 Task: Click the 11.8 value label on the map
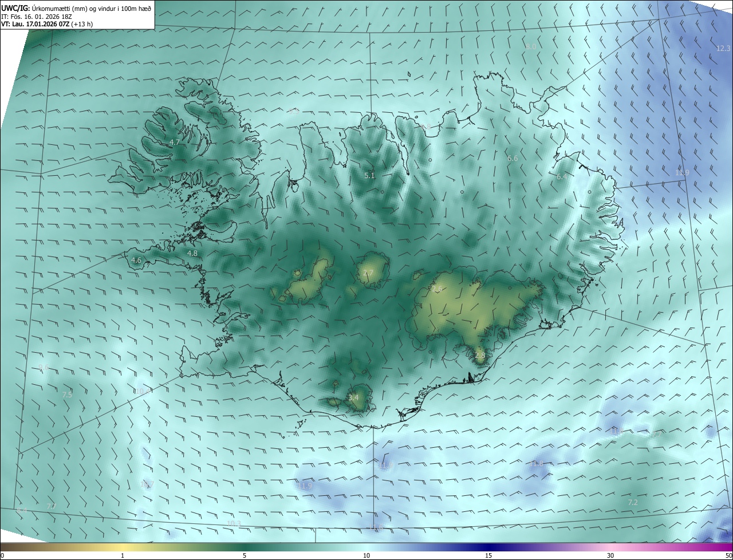(x=536, y=463)
